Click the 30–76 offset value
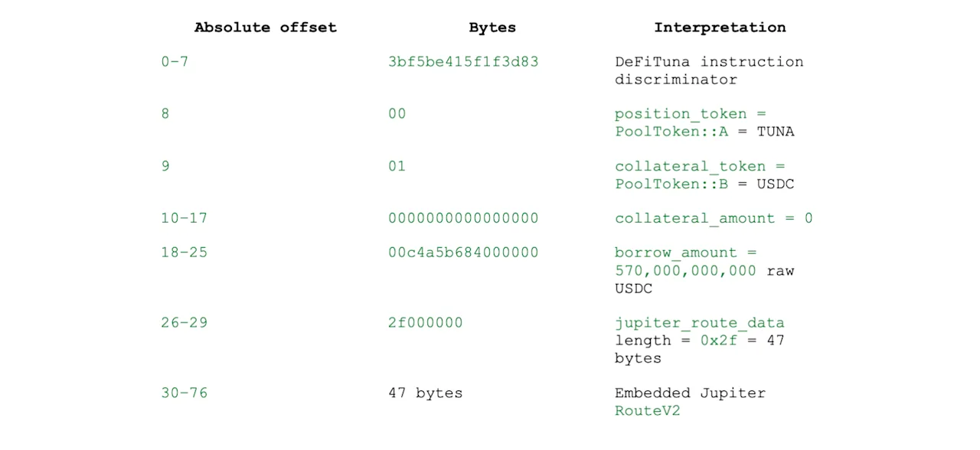This screenshot has height=450, width=980. tap(184, 393)
